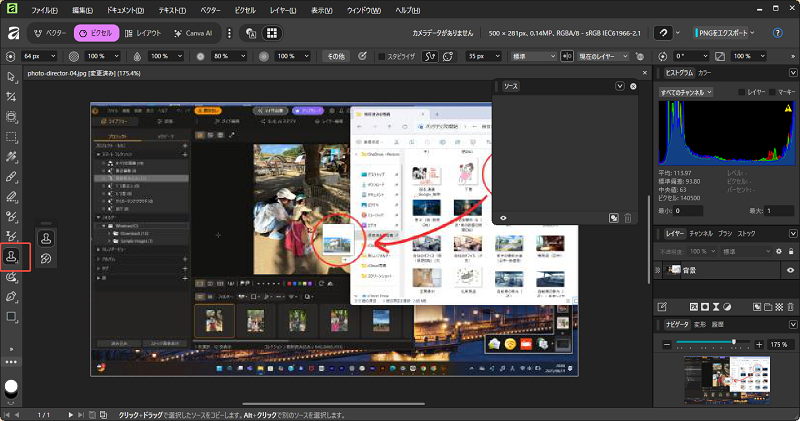Hide the 背景 layer with eye icon
Image resolution: width=800 pixels, height=421 pixels.
tap(790, 270)
